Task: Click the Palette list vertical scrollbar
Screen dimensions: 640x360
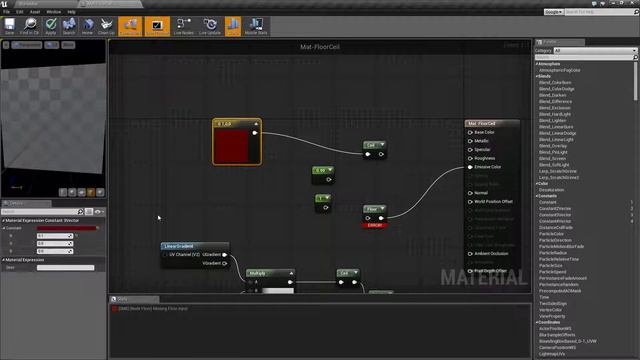Action: tap(636, 81)
